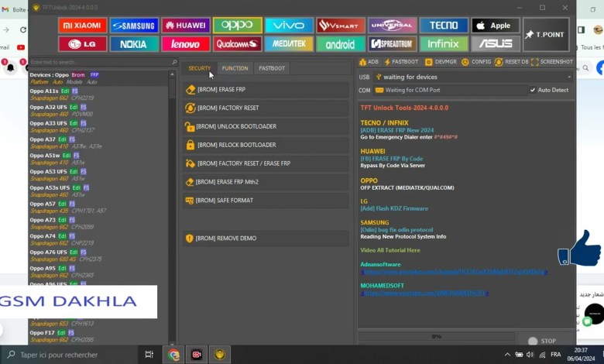This screenshot has height=364, width=604.
Task: Select the Lenovo brand button
Action: (x=186, y=44)
